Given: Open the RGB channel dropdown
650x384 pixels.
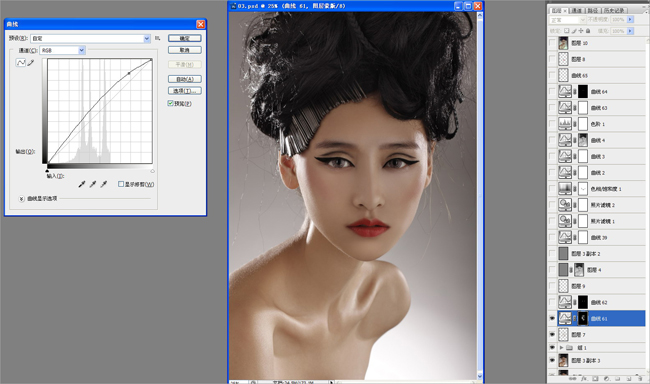Looking at the screenshot, I should point(63,50).
